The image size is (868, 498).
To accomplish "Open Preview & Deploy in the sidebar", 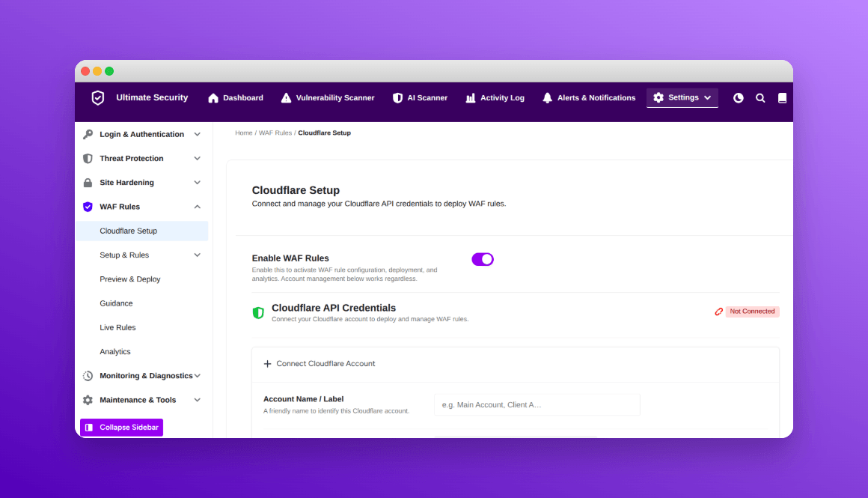I will pyautogui.click(x=130, y=279).
